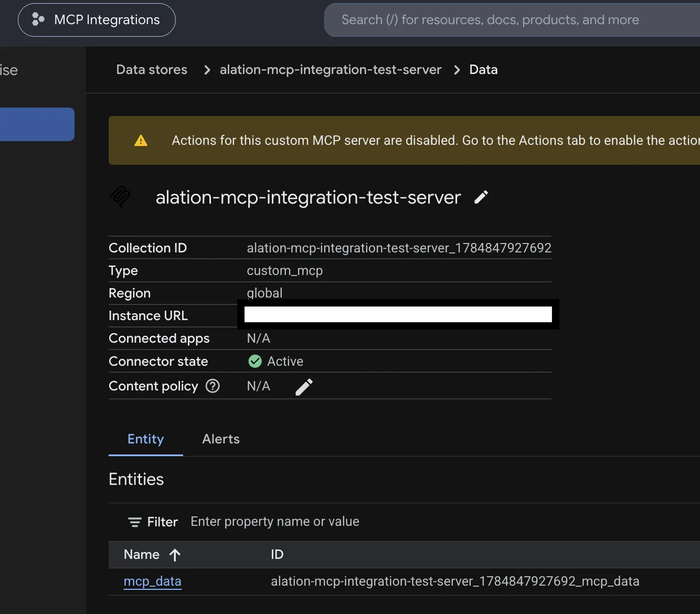The width and height of the screenshot is (700, 614).
Task: Open the MCP Integrations project selector
Action: 97,20
